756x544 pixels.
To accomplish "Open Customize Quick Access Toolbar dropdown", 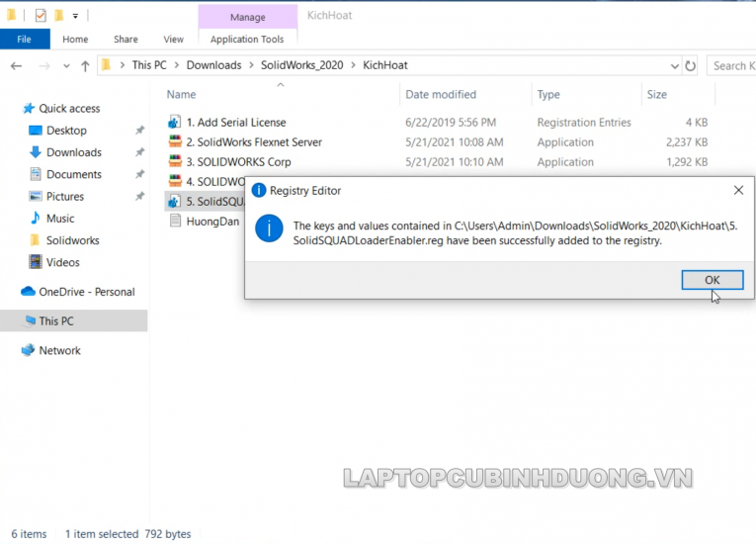I will click(x=75, y=16).
